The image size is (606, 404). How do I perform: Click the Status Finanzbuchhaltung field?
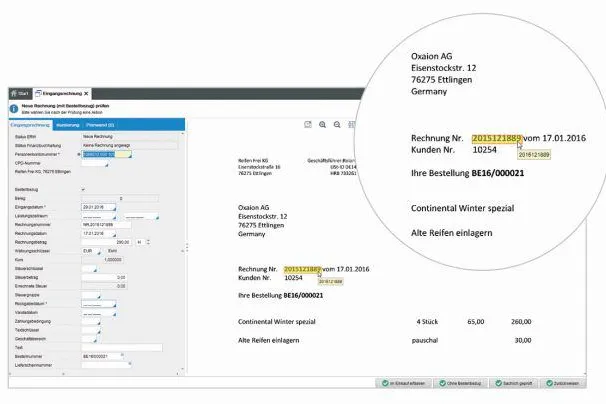pos(129,145)
